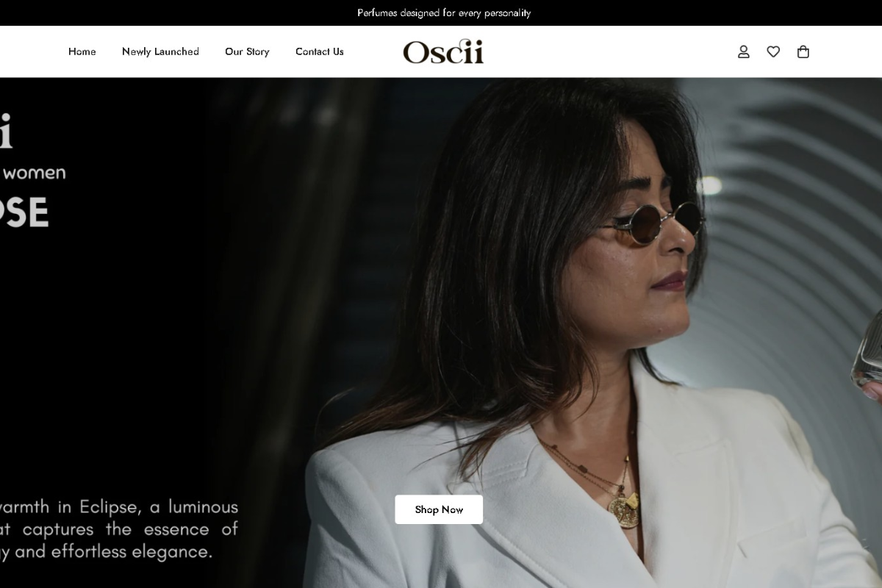
Task: Click the Oscii logo
Action: tap(443, 51)
